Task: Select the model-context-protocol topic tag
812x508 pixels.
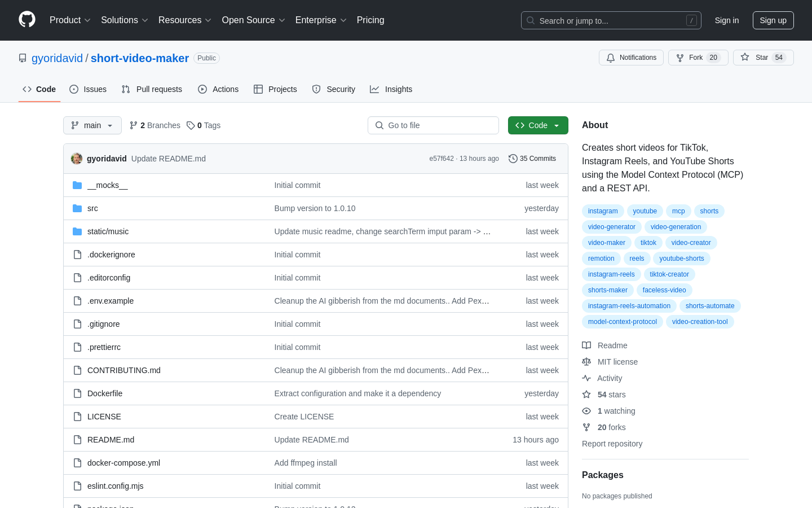Action: 623,322
